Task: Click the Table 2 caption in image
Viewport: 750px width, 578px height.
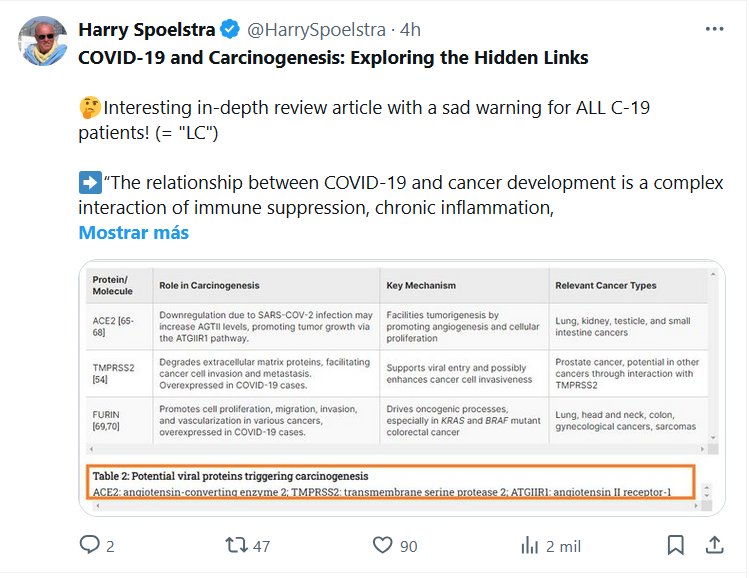Action: coord(229,475)
